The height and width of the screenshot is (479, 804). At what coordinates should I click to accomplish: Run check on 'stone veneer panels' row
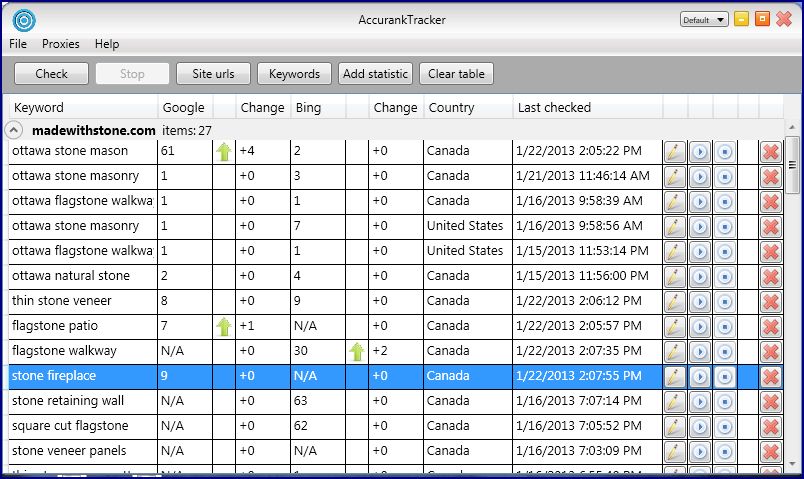coord(699,452)
